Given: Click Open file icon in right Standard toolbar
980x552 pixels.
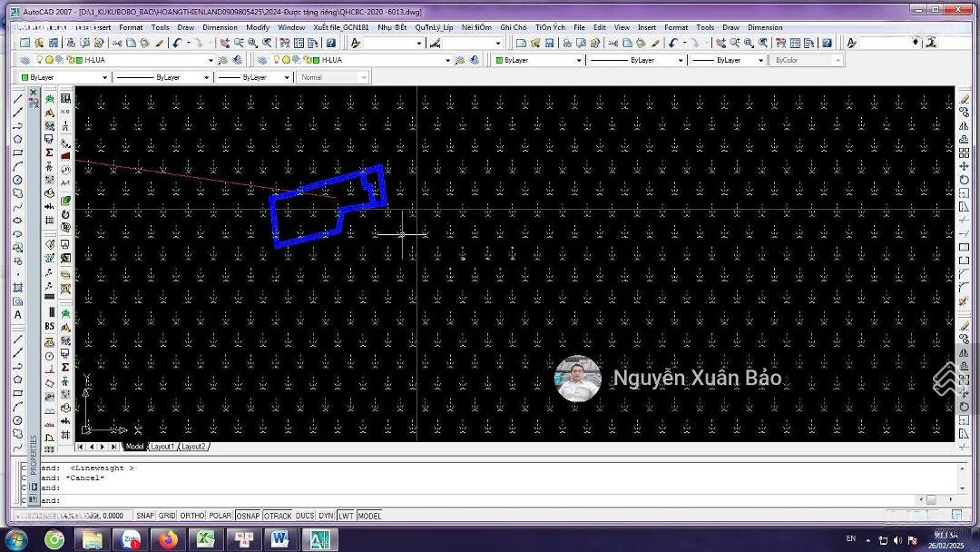Looking at the screenshot, I should click(x=535, y=44).
